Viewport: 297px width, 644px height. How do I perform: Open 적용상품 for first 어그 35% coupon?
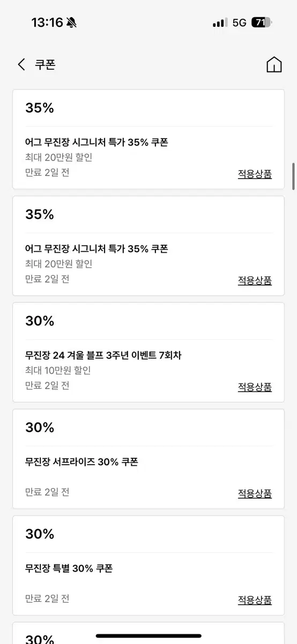(255, 174)
